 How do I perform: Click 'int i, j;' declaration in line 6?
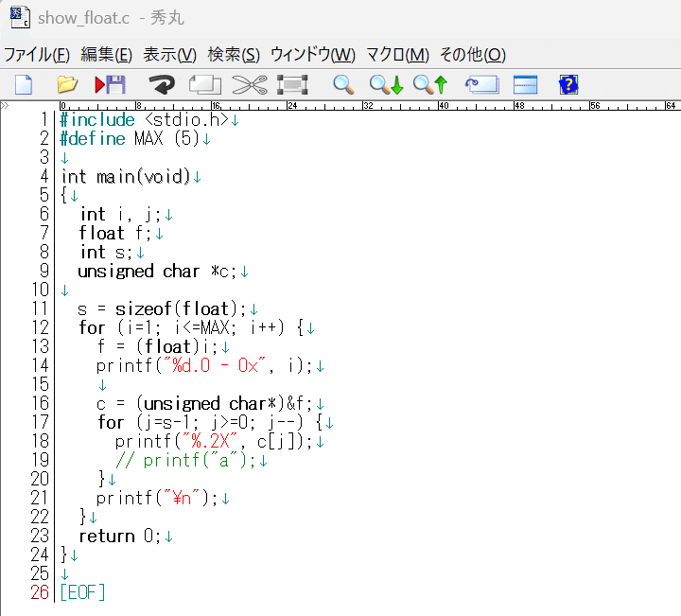pyautogui.click(x=121, y=214)
